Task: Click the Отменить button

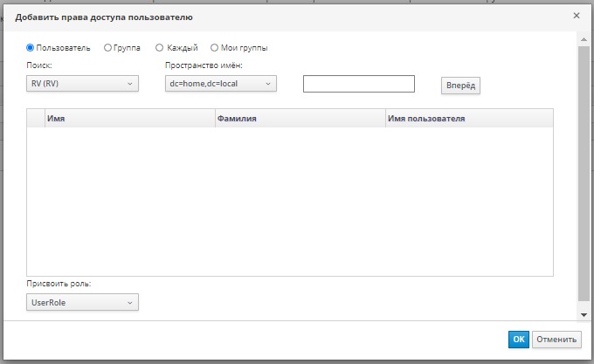Action: (556, 340)
